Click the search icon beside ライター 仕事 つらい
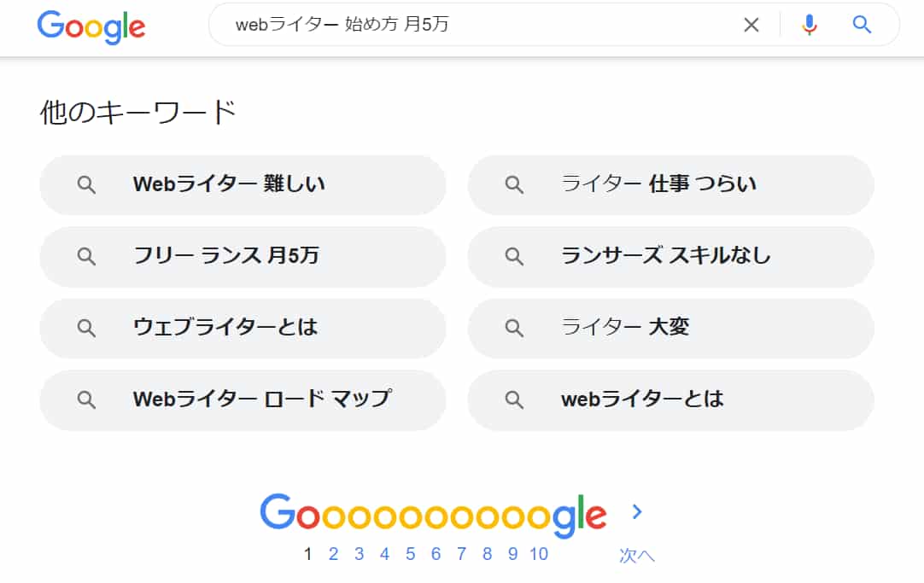The height and width of the screenshot is (583, 924). pos(514,184)
